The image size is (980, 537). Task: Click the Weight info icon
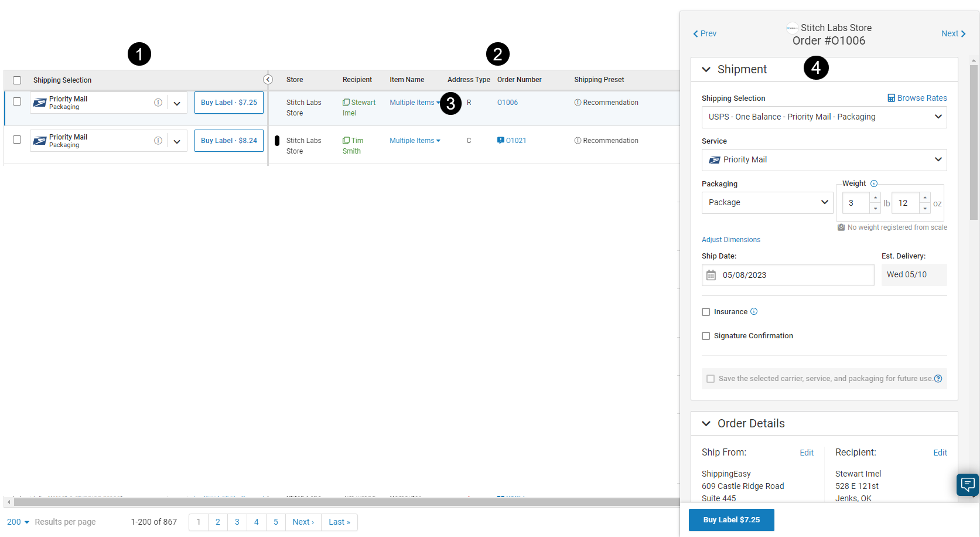[x=874, y=183]
